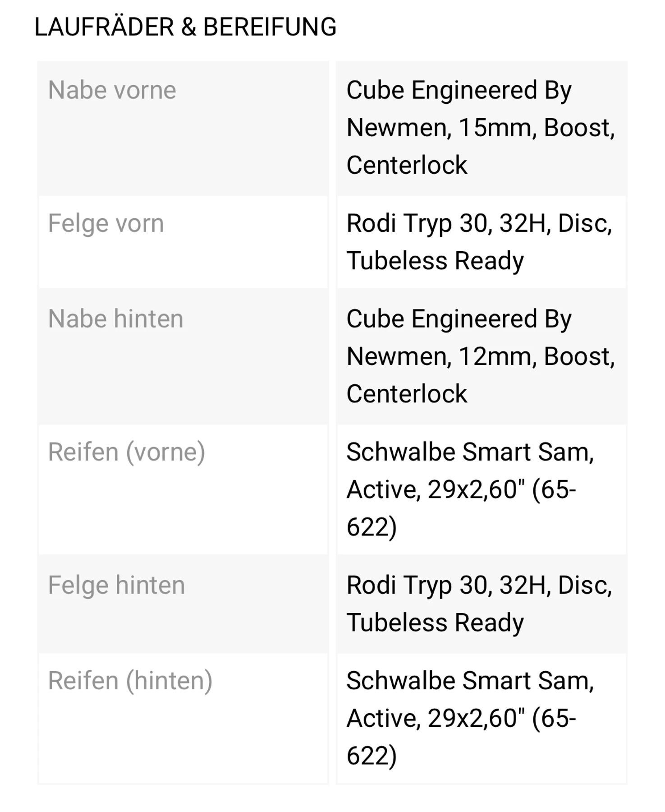Click 'Centerlock' in the 'Nabe hinten' row
Image resolution: width=665 pixels, height=812 pixels.
click(407, 394)
